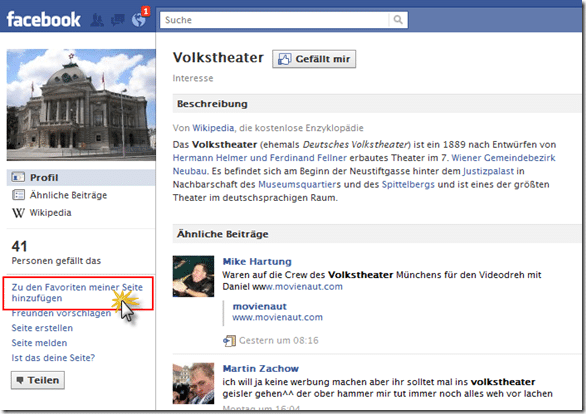The width and height of the screenshot is (586, 414).
Task: Open the notifications globe icon
Action: (x=139, y=20)
